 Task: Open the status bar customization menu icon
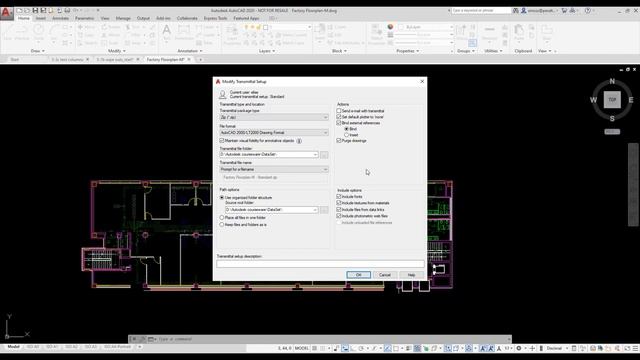click(x=635, y=348)
